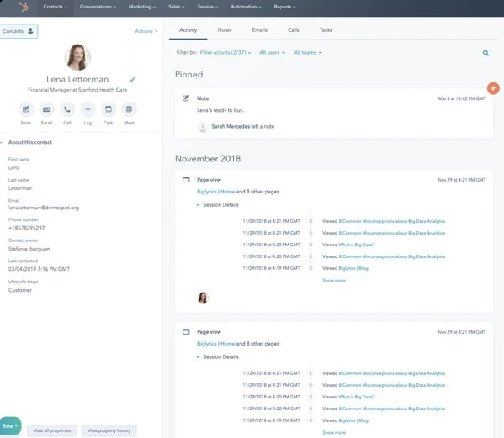Expand the Actions dropdown

[146, 31]
